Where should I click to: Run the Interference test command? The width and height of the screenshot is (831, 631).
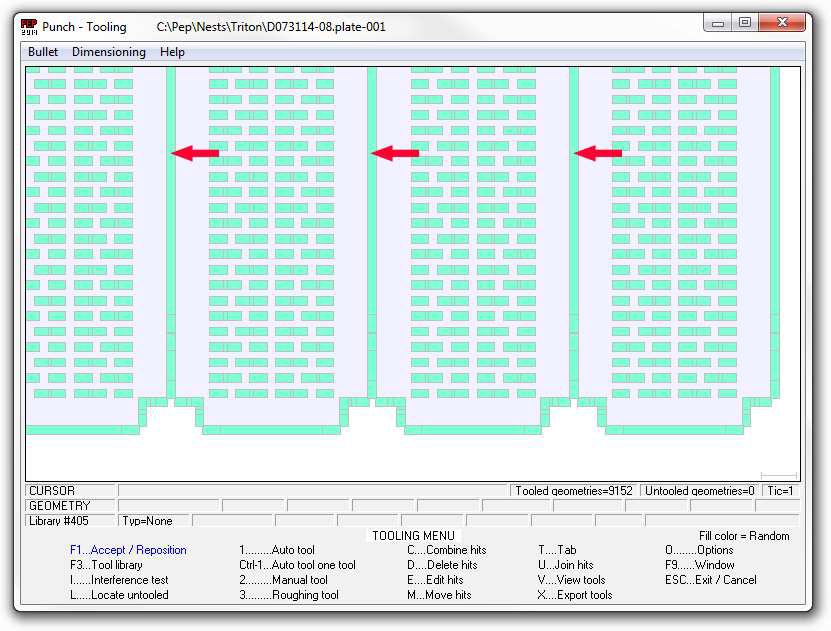click(x=118, y=580)
